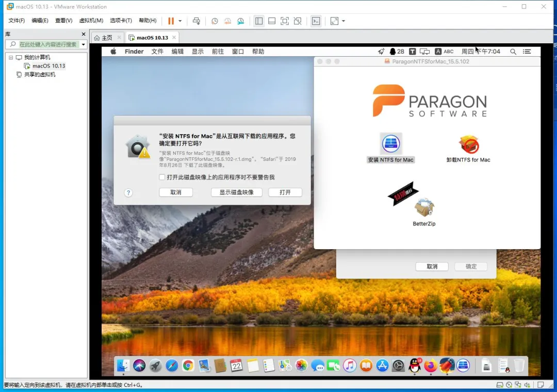Open iTunes from the Dock
This screenshot has height=392, width=557.
pyautogui.click(x=350, y=365)
